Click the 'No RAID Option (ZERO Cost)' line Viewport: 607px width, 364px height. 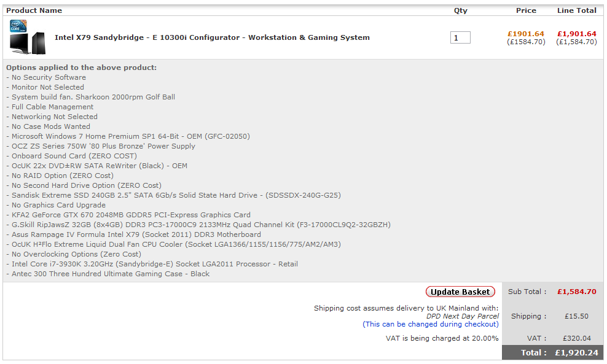click(x=60, y=176)
